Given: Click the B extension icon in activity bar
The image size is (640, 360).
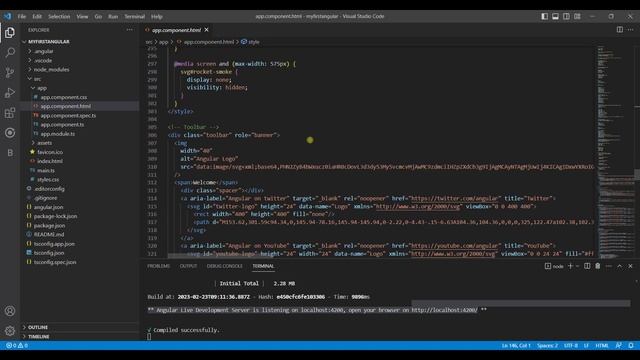Looking at the screenshot, I should 10,153.
